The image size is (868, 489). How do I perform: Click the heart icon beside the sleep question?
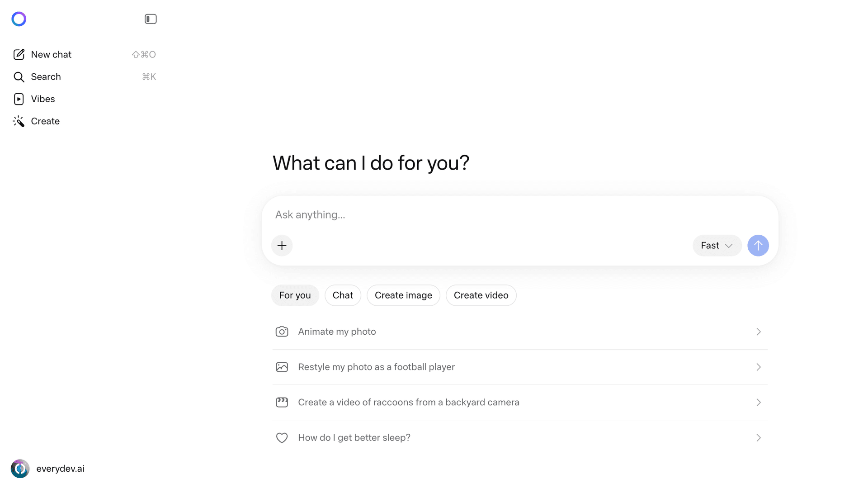(x=282, y=437)
